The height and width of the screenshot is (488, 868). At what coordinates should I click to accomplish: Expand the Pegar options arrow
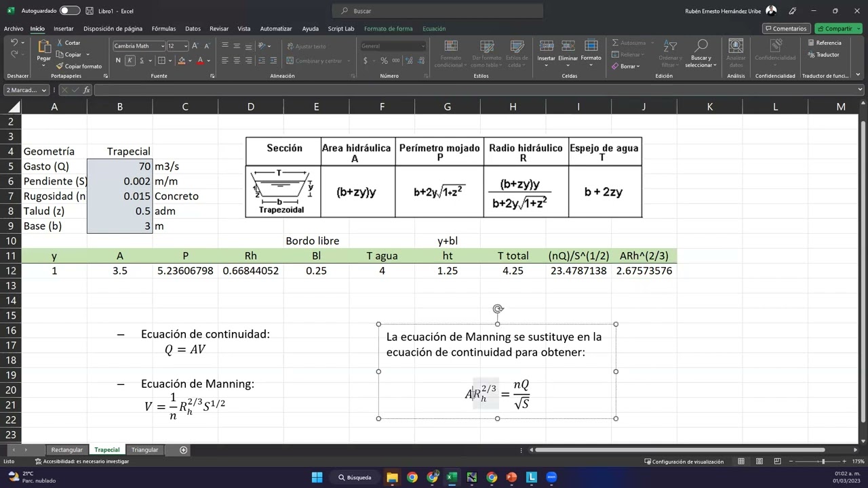click(x=43, y=66)
